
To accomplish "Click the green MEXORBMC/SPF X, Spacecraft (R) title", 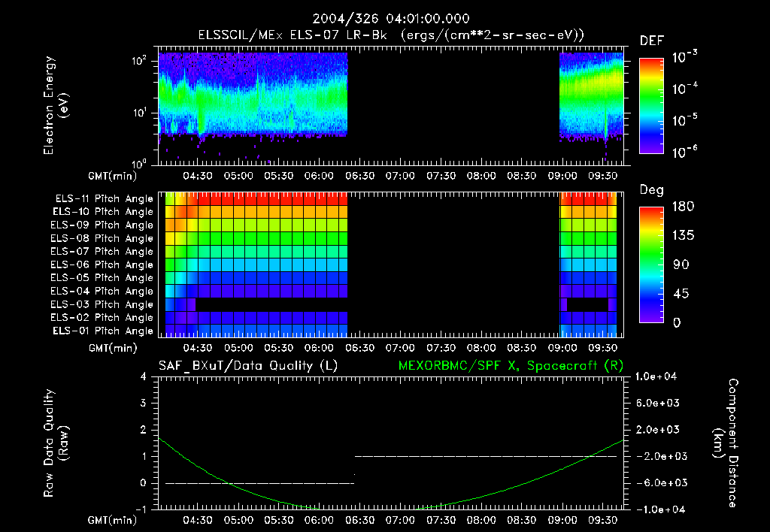I will pos(511,366).
